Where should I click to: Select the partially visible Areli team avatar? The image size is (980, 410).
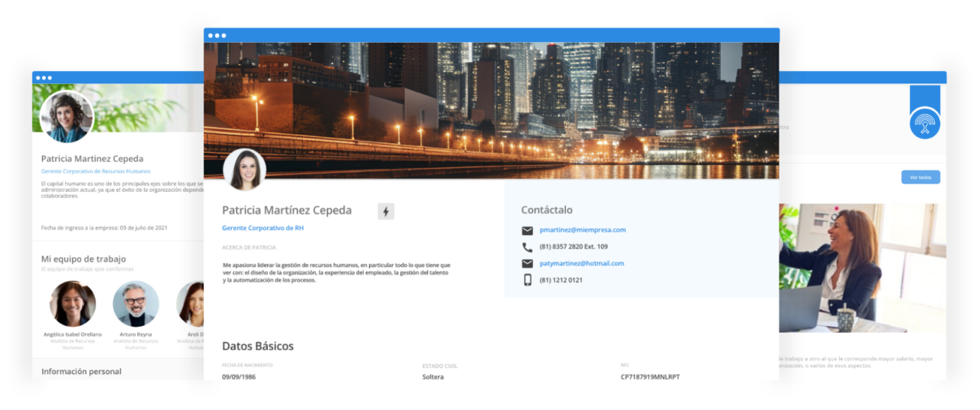[191, 304]
